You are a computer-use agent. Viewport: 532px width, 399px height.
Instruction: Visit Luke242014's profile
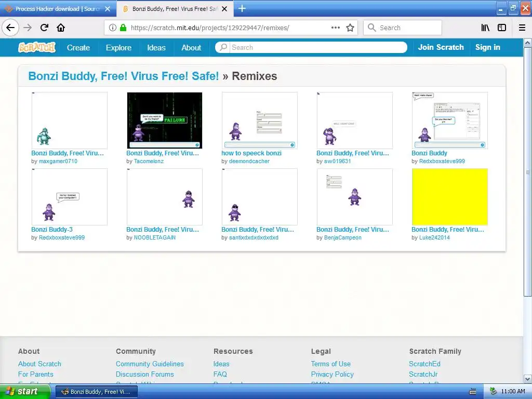(434, 237)
